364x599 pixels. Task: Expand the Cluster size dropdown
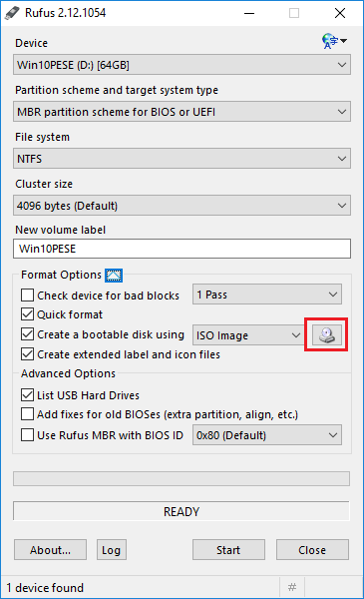(x=182, y=206)
